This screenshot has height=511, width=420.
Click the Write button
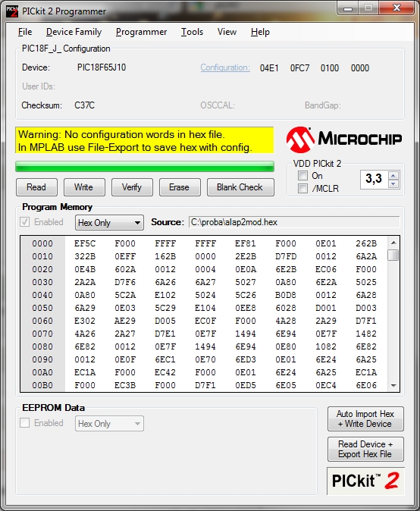84,187
